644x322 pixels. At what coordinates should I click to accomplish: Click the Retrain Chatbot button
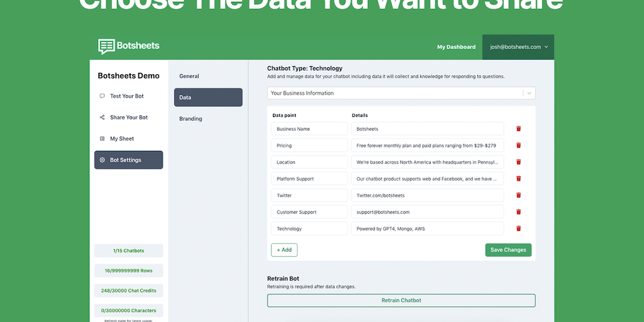tap(401, 300)
